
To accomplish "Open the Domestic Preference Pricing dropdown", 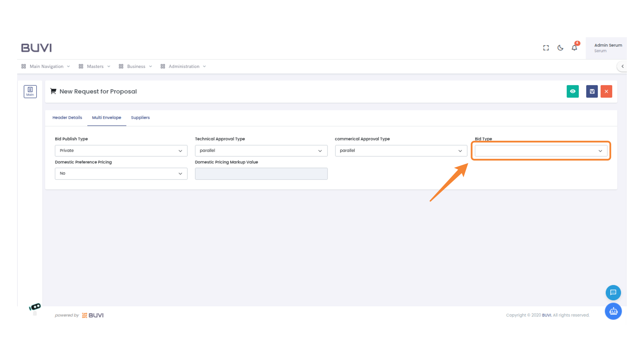I will click(x=121, y=173).
